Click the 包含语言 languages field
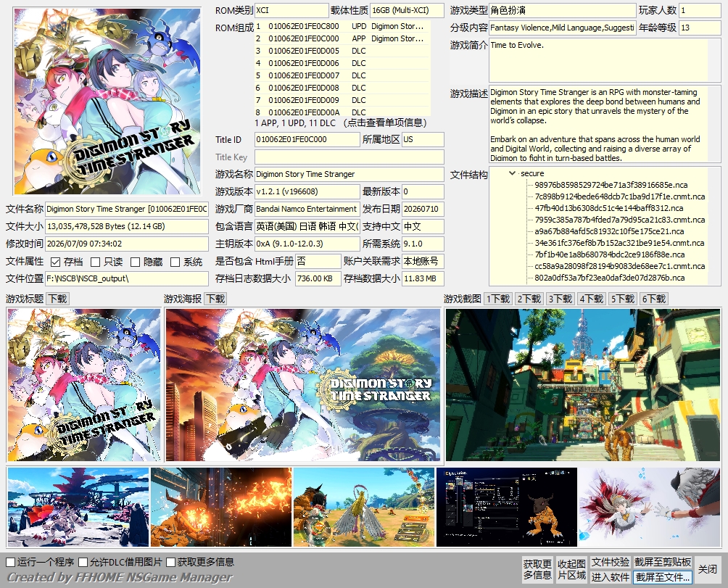Screen dimensions: 728x588 point(307,226)
